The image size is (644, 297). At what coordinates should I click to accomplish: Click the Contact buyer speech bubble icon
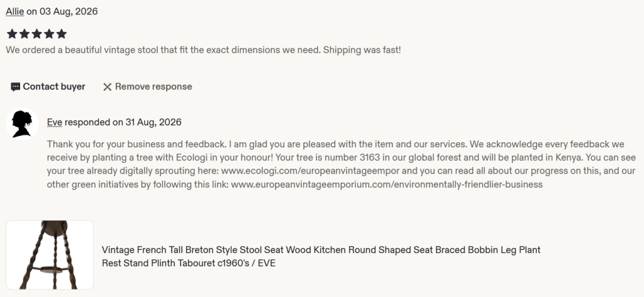(15, 87)
